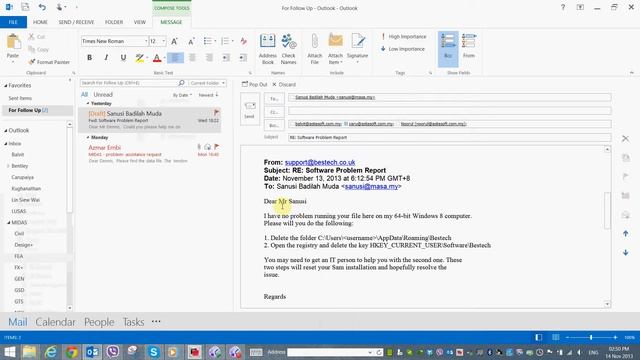Open the Current Folder search scope dropdown
Viewport: 640px width, 360px height.
[x=207, y=83]
